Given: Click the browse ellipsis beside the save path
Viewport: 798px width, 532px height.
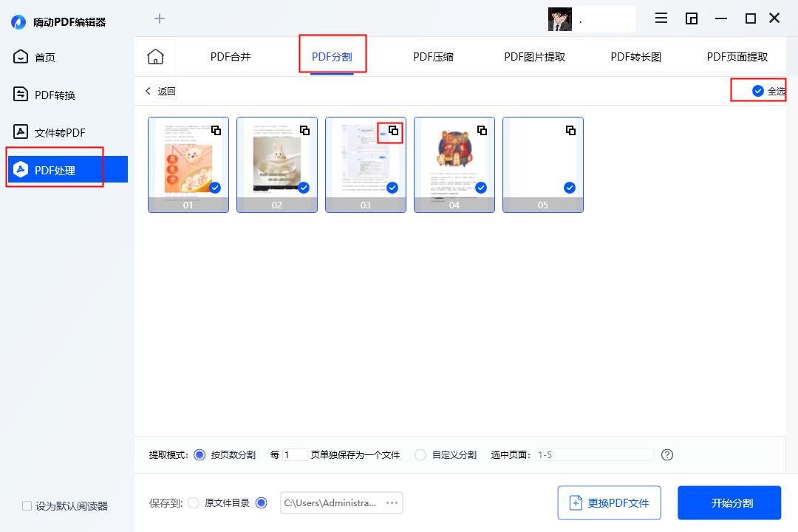Looking at the screenshot, I should [x=392, y=502].
